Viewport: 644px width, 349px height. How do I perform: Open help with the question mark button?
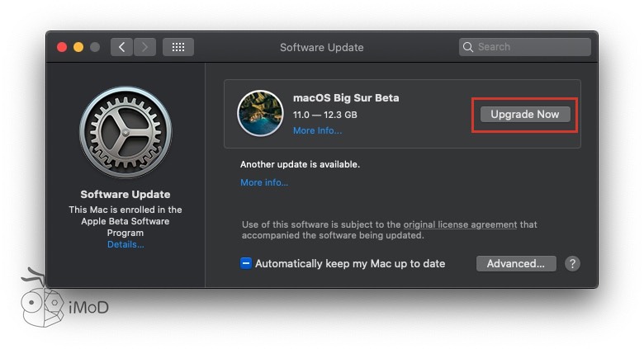coord(572,264)
